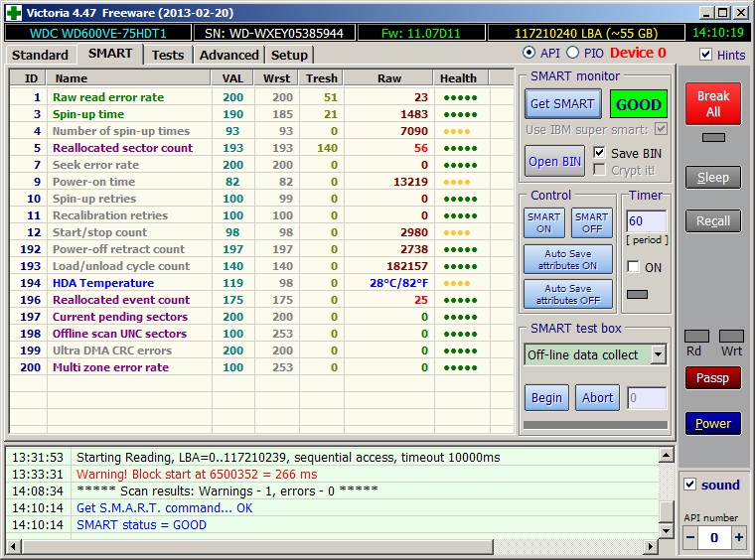Open the Setup tab

pos(289,56)
